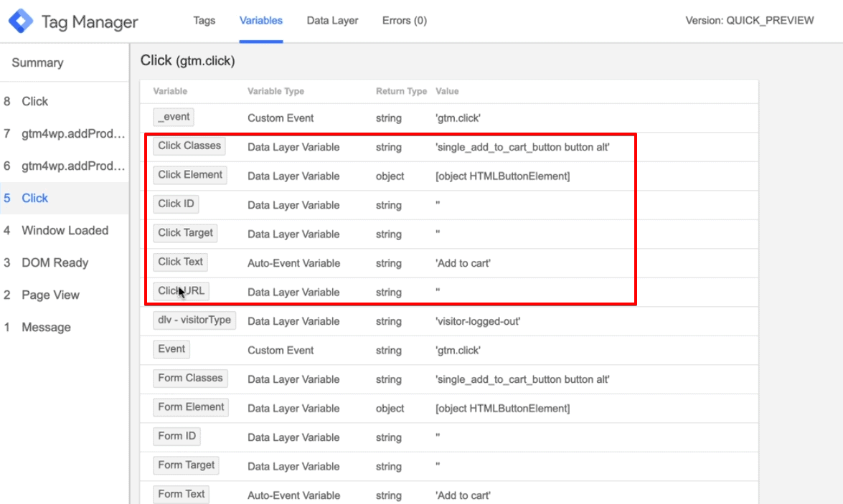Open the Errors tab

(x=404, y=20)
